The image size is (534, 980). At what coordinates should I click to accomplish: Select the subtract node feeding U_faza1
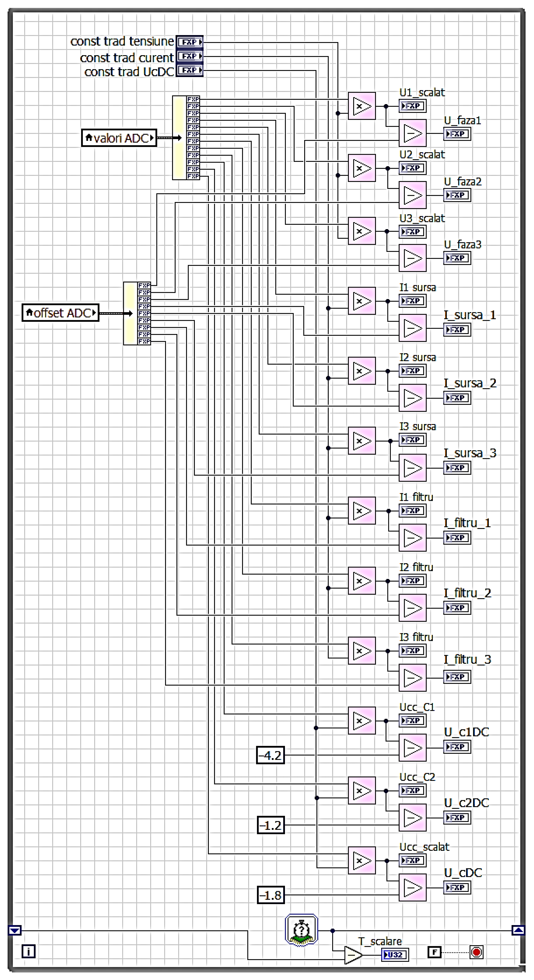pyautogui.click(x=412, y=133)
